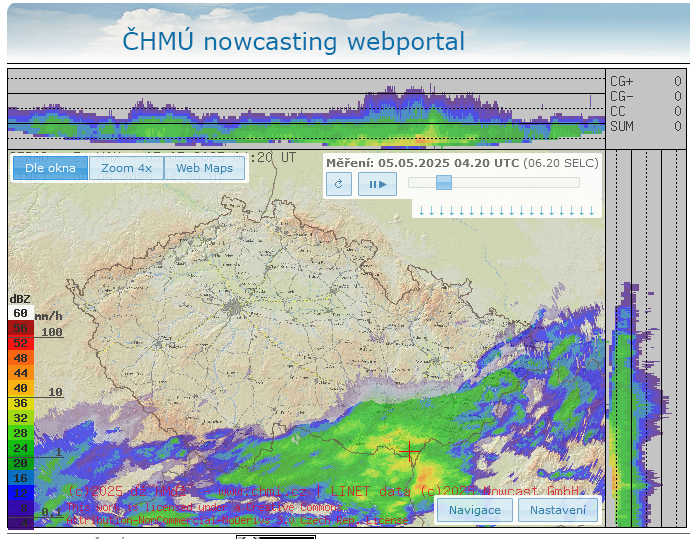
Task: Open the Web Maps view
Action: coord(204,168)
